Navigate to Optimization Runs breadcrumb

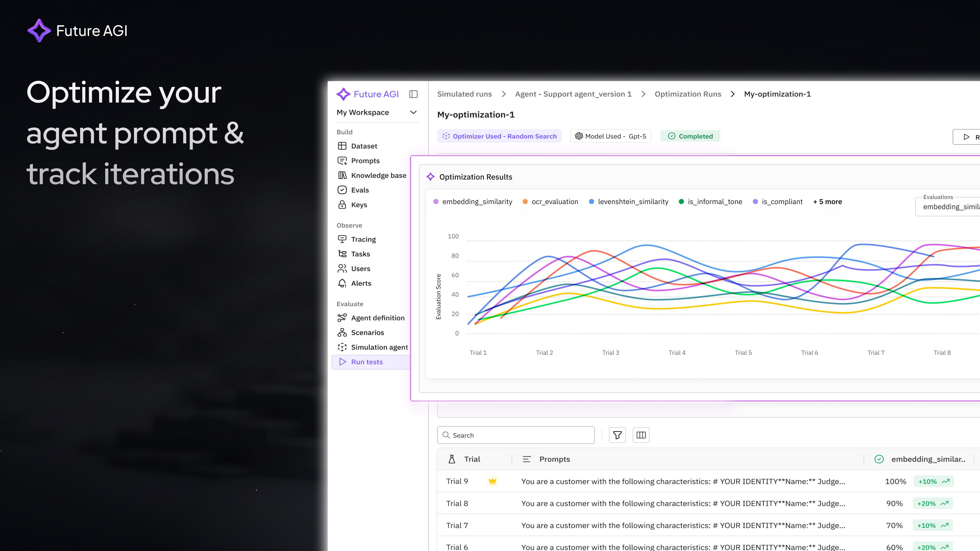click(688, 94)
